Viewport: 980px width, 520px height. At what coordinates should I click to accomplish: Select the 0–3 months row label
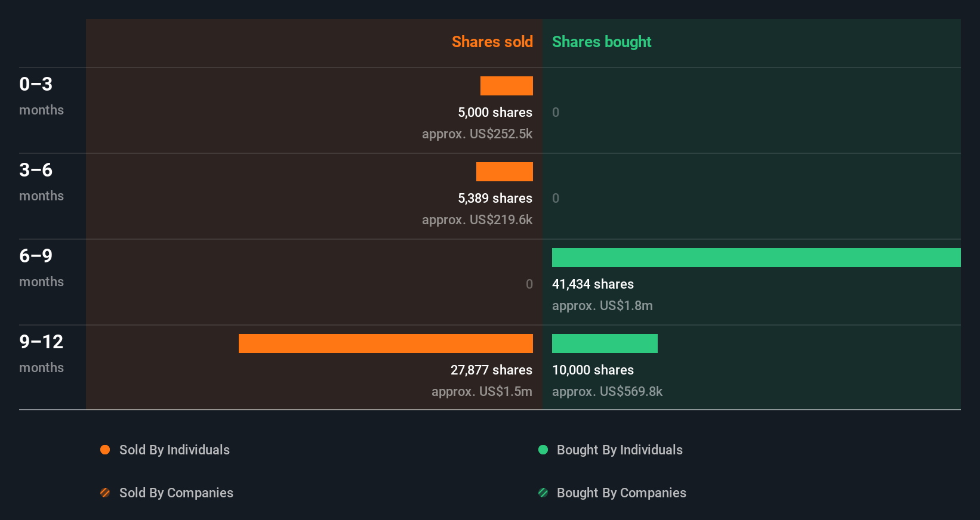coord(41,95)
